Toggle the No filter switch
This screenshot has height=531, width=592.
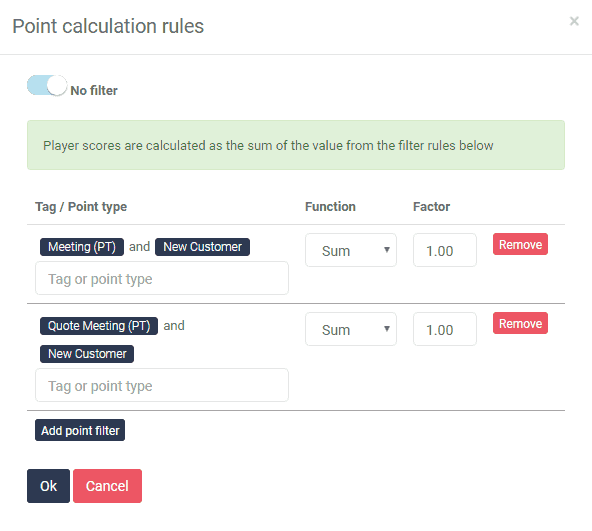point(47,85)
